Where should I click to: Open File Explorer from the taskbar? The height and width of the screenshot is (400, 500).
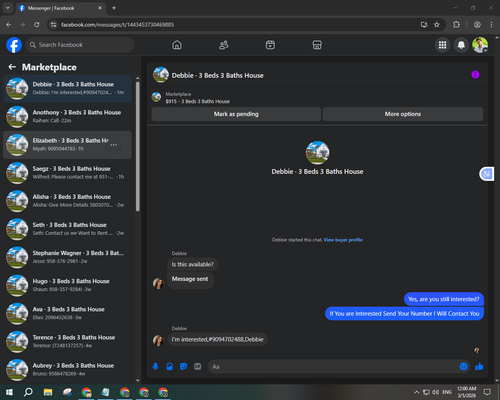click(48, 392)
